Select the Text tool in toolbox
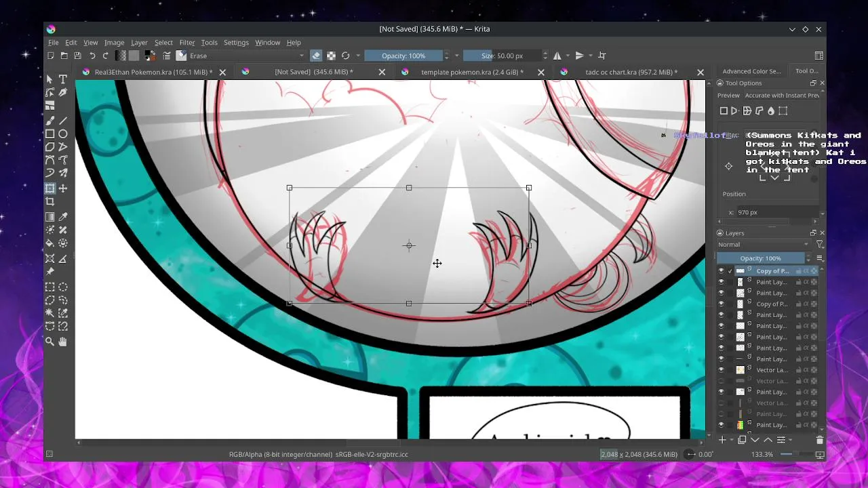Image resolution: width=868 pixels, height=488 pixels. pyautogui.click(x=63, y=79)
